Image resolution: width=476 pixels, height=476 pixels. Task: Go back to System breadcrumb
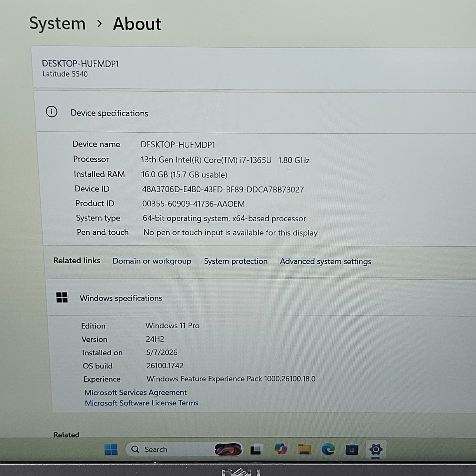pyautogui.click(x=57, y=23)
